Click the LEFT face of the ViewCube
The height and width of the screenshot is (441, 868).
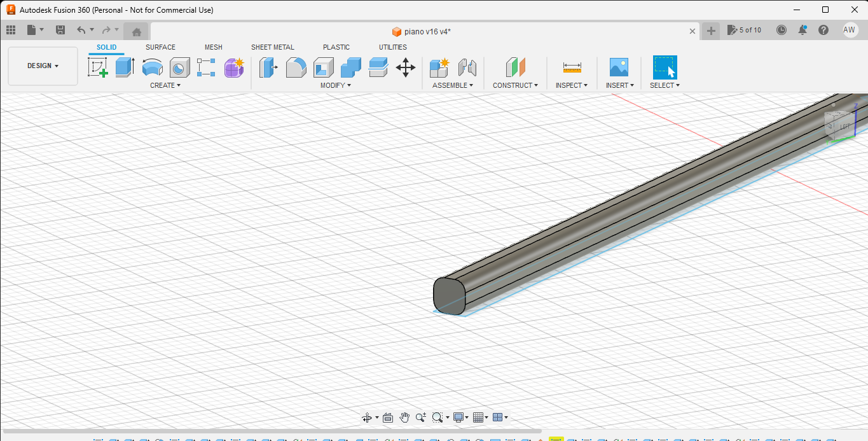pos(846,127)
